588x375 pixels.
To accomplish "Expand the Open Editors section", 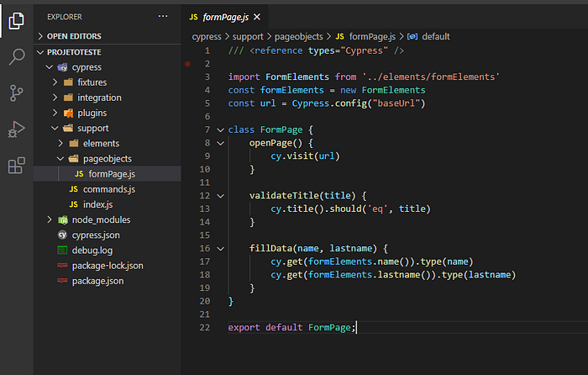I will pyautogui.click(x=74, y=36).
